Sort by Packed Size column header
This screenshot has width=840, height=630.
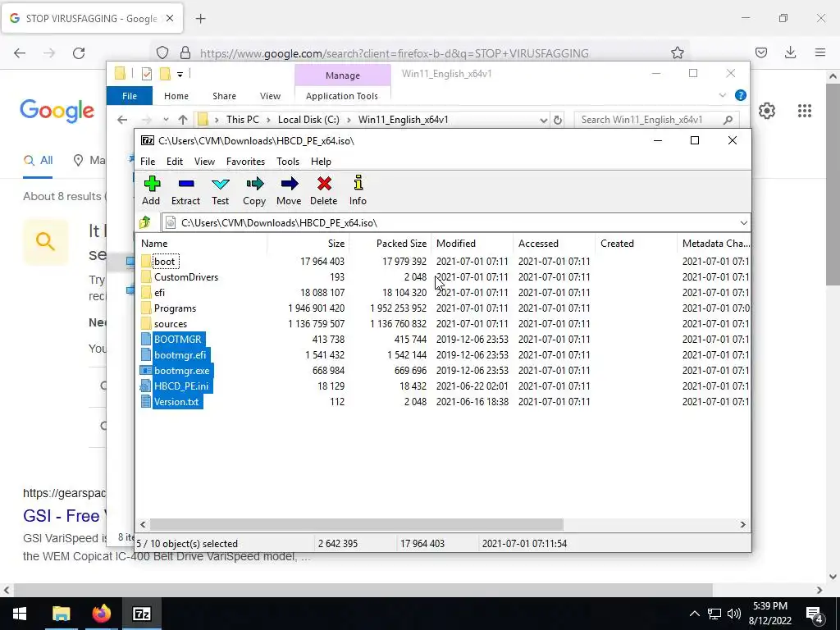[390, 243]
